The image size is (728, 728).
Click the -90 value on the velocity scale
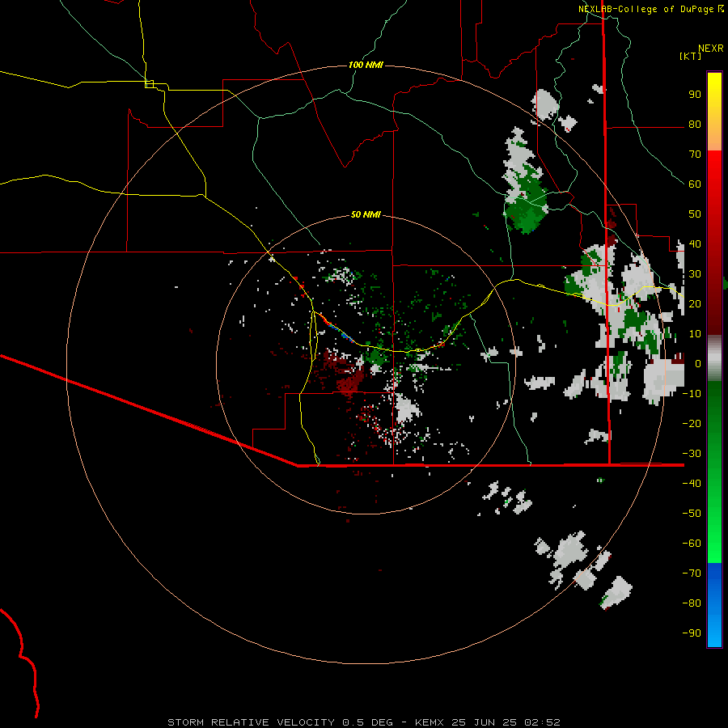pos(692,633)
